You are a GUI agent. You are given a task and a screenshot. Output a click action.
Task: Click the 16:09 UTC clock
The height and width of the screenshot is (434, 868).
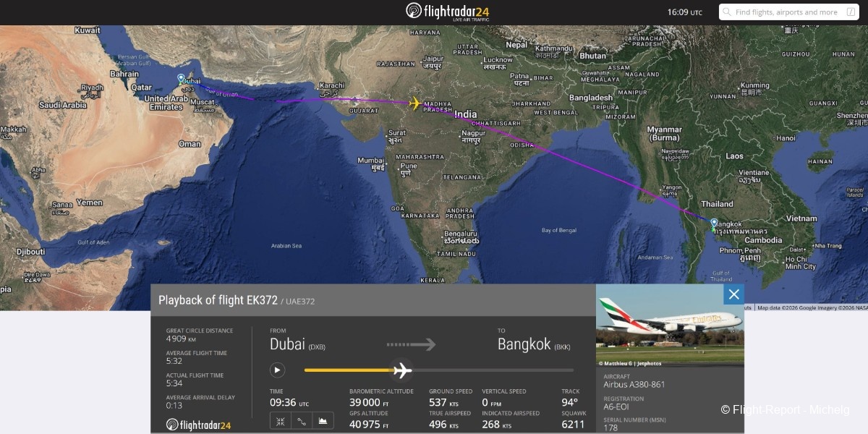point(684,12)
